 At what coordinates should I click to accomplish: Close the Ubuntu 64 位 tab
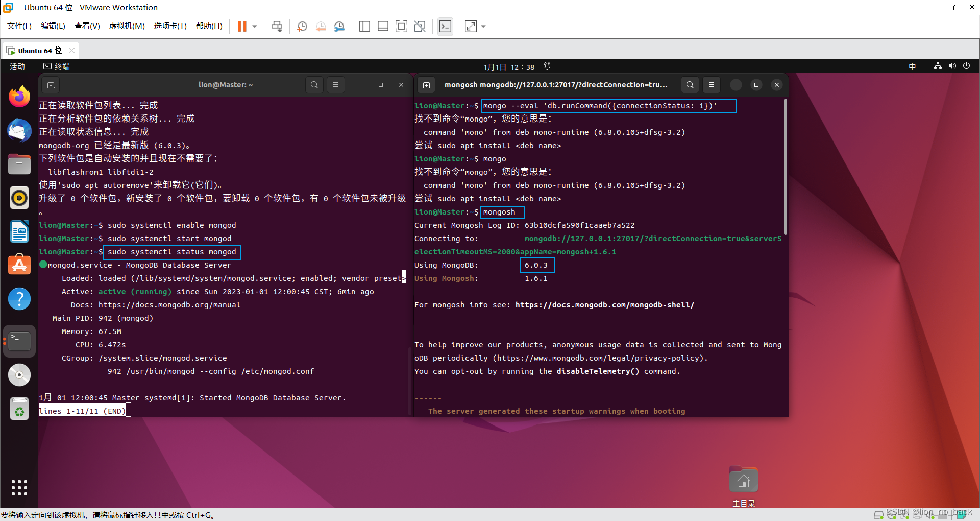coord(71,50)
